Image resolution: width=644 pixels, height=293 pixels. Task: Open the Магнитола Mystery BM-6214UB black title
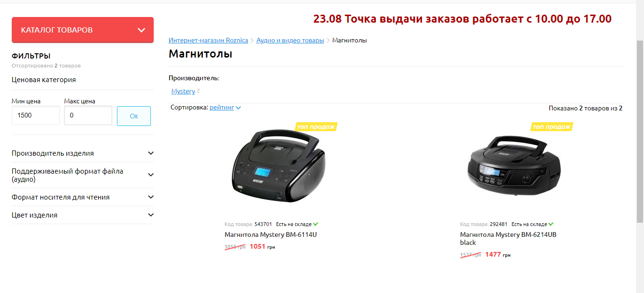(x=508, y=239)
